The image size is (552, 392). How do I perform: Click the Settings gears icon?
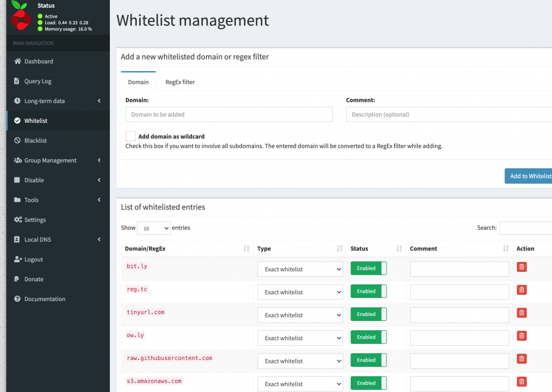click(x=18, y=220)
